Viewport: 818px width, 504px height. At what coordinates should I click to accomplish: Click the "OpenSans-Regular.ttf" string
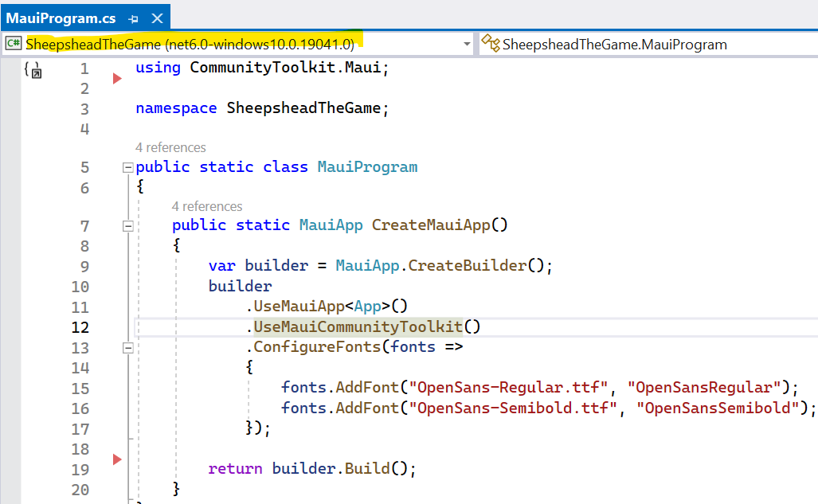coord(509,388)
